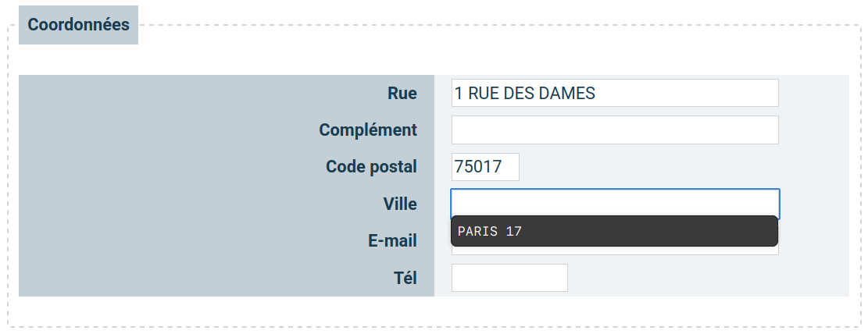The height and width of the screenshot is (334, 868).
Task: Focus the Ville text input
Action: point(614,203)
